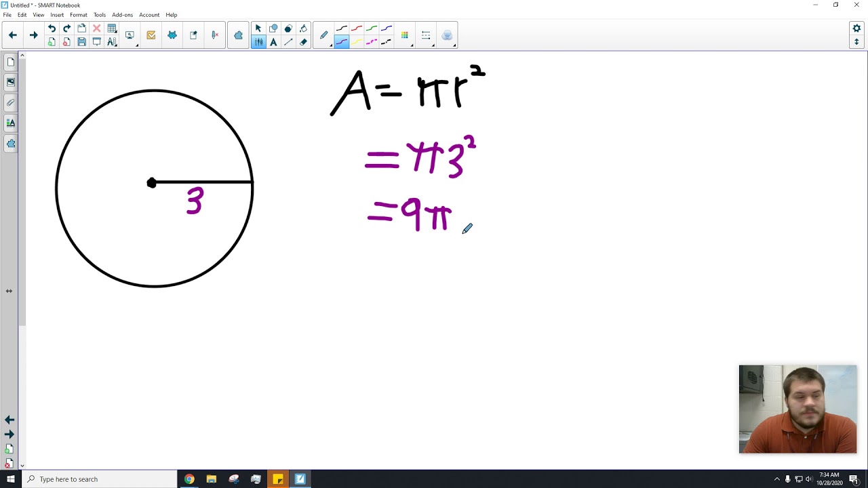Pick the selected purple pen style
Viewport: 868px width, 488px height.
pos(342,42)
